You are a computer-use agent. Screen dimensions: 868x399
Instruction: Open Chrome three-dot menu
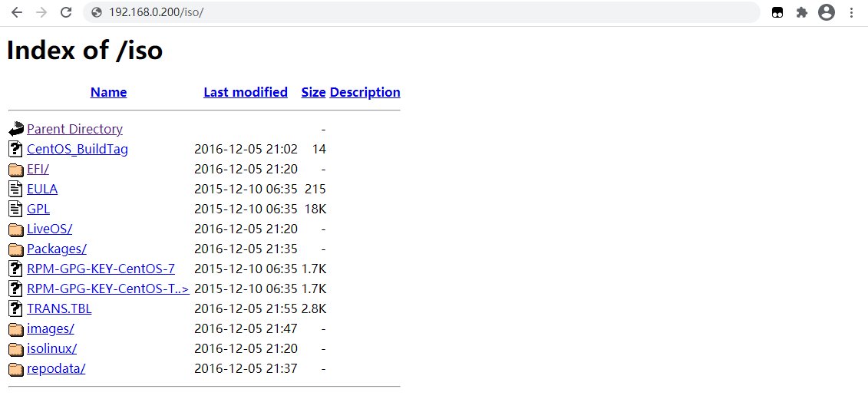(x=851, y=13)
